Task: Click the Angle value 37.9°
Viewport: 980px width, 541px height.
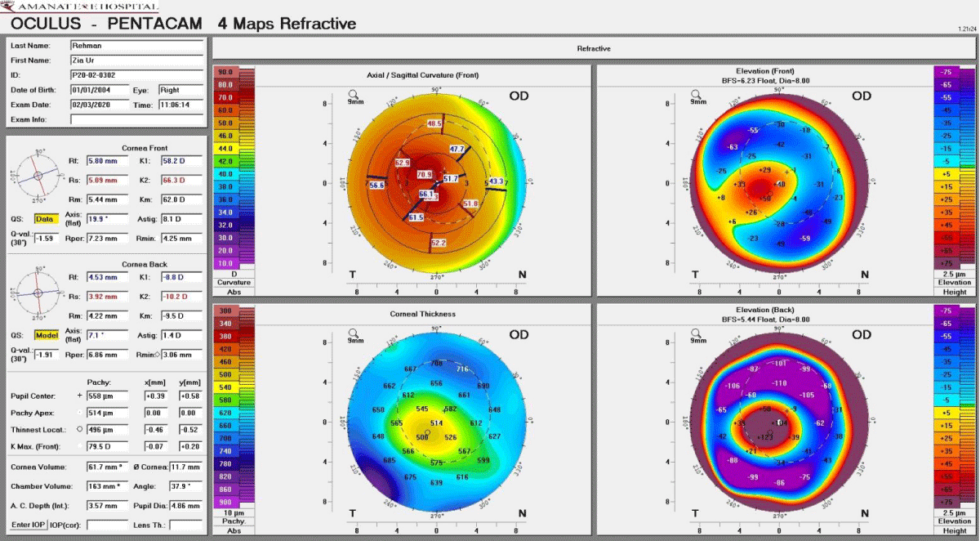Action: pos(185,485)
